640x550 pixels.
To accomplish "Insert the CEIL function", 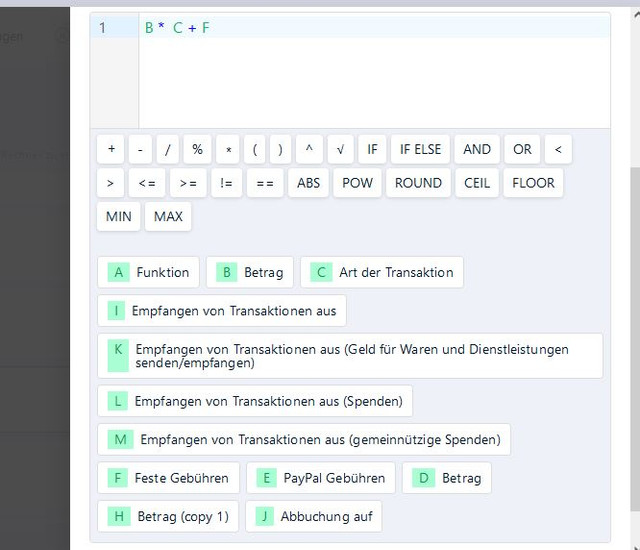I will tap(477, 183).
